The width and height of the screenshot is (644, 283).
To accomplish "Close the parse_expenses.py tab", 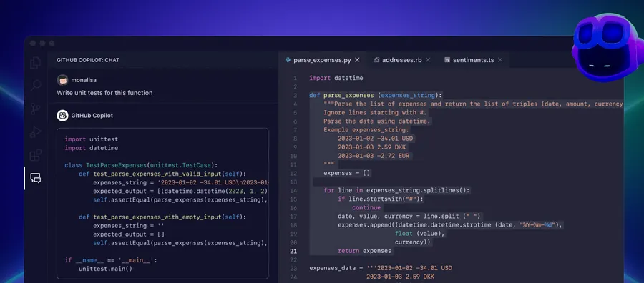I will (x=357, y=60).
